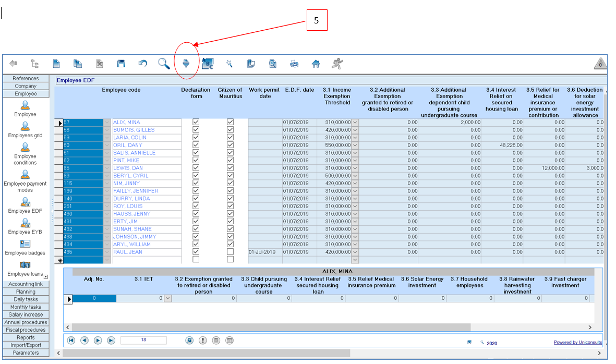Screen dimensions: 616x364
Task: Toggle Citizen of Mauritius checkbox for DURRY, LINDA
Action: [230, 198]
